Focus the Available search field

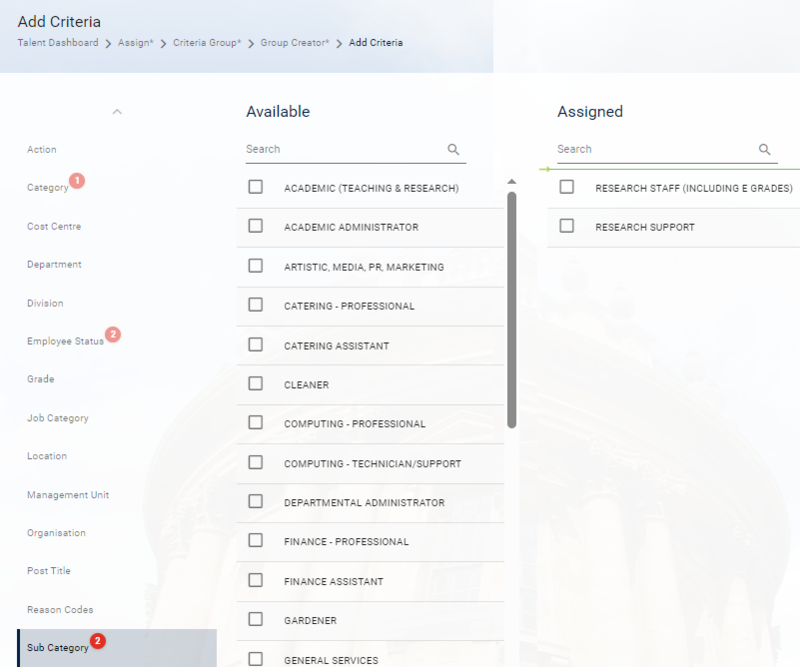tap(340, 150)
